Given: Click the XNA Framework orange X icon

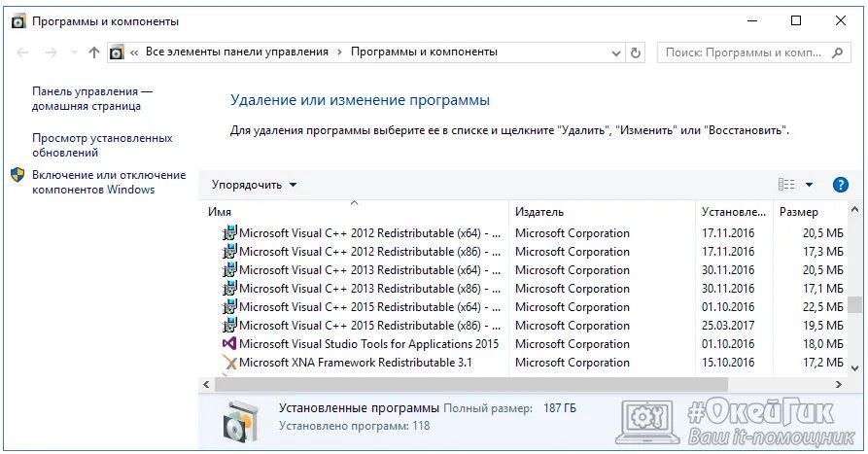Looking at the screenshot, I should click(x=229, y=363).
